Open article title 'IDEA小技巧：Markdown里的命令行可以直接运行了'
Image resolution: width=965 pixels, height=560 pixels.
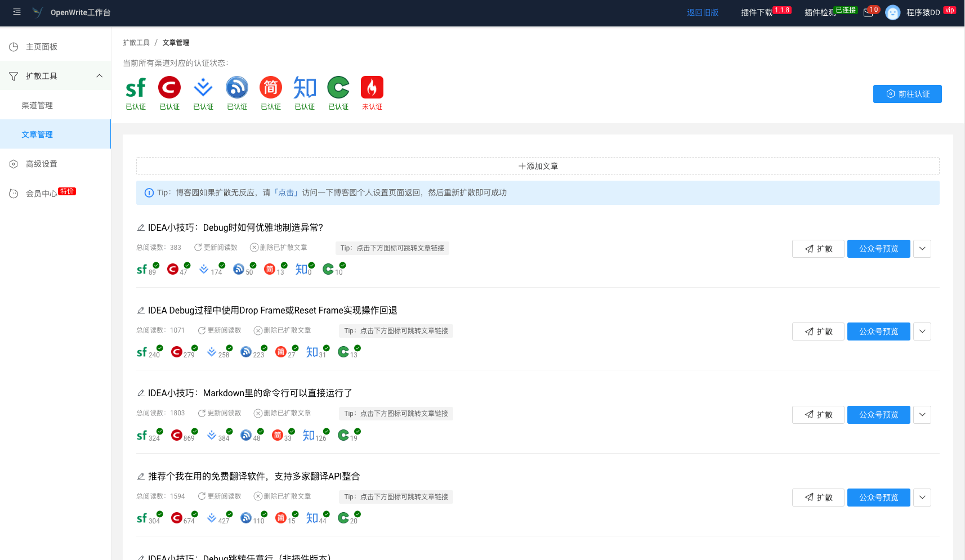pyautogui.click(x=250, y=393)
